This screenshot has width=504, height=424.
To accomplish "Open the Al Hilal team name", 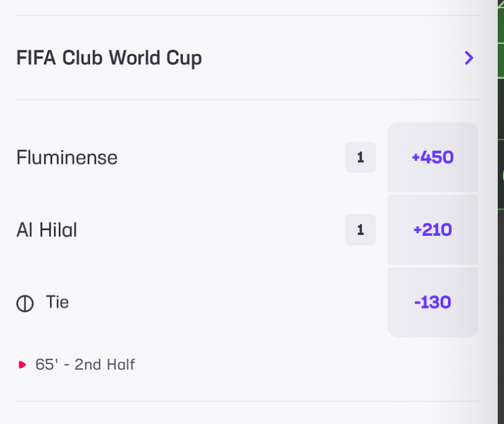I will [47, 230].
